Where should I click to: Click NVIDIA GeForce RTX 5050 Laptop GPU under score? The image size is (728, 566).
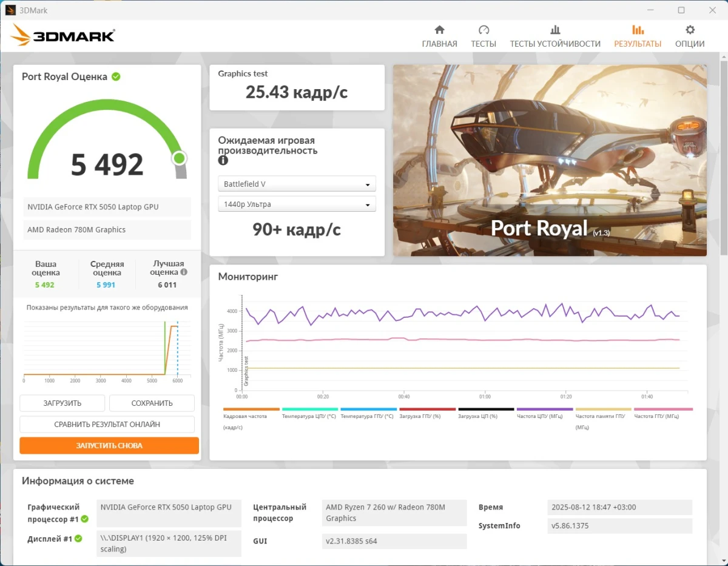click(107, 207)
